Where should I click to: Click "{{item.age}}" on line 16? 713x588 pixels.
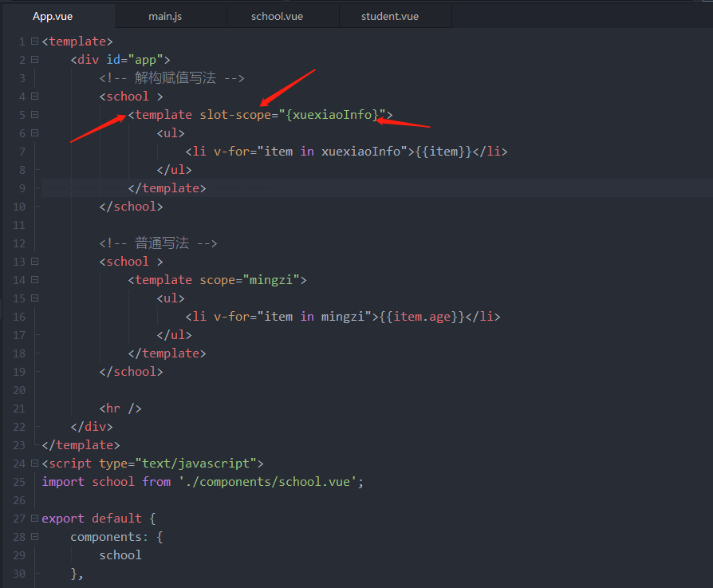pos(423,317)
